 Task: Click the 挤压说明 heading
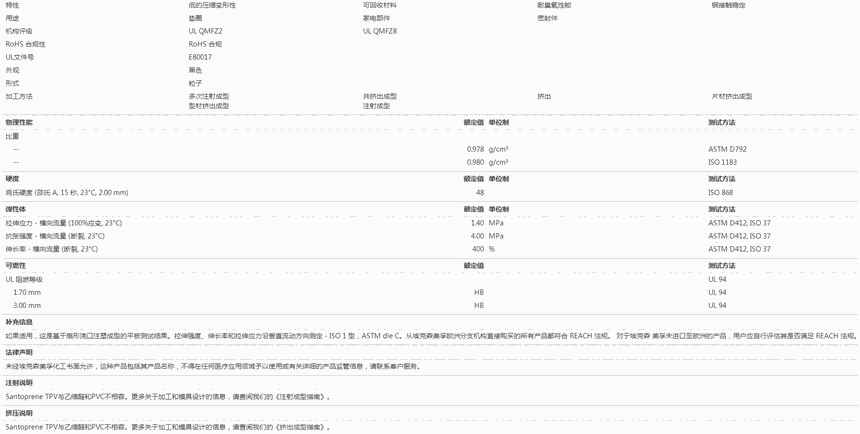[x=19, y=413]
